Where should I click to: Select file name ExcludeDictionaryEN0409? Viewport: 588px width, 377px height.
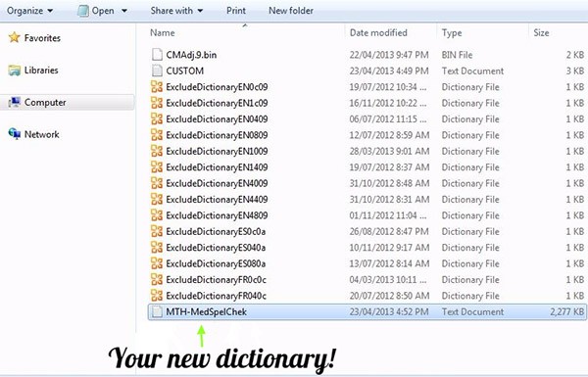coord(217,119)
